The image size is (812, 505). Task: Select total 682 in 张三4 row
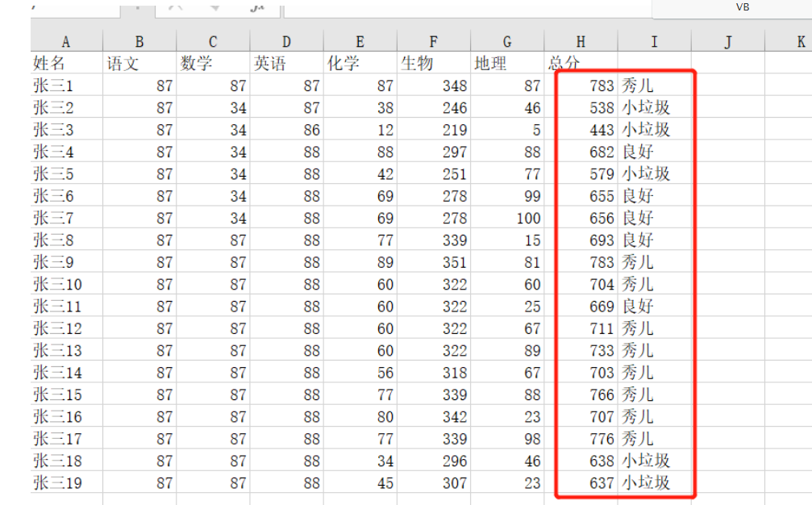[x=581, y=151]
